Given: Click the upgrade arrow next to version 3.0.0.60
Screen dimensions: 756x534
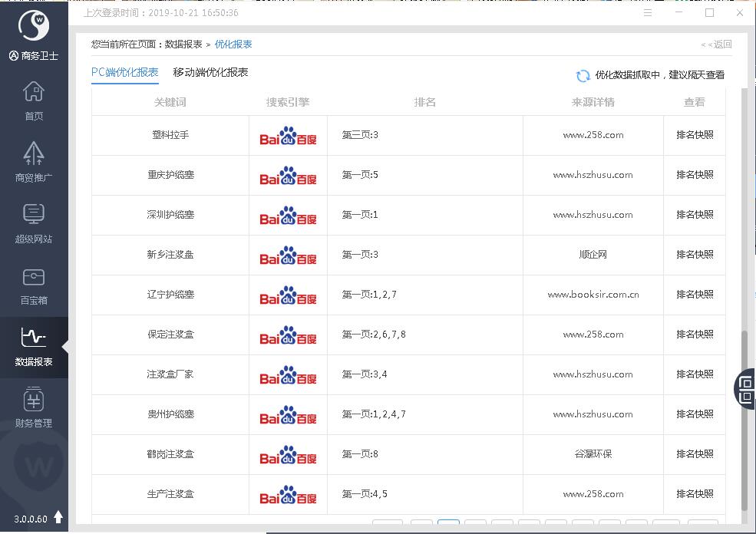Looking at the screenshot, I should click(58, 518).
